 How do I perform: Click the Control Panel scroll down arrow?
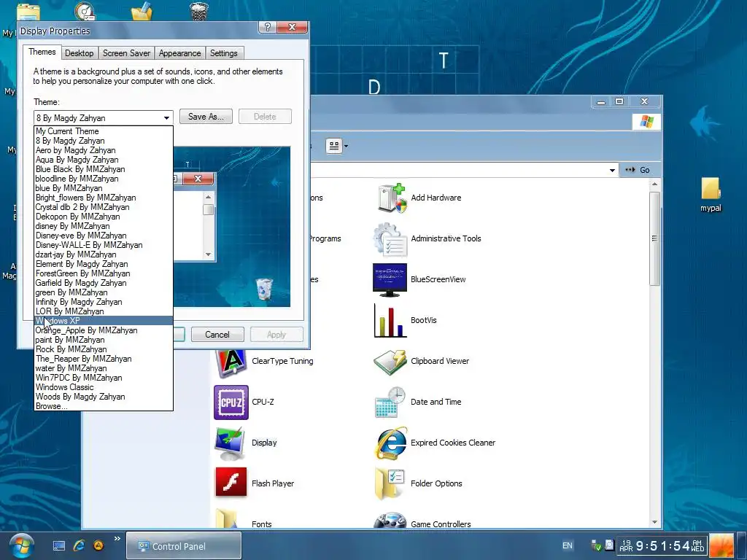coord(654,522)
